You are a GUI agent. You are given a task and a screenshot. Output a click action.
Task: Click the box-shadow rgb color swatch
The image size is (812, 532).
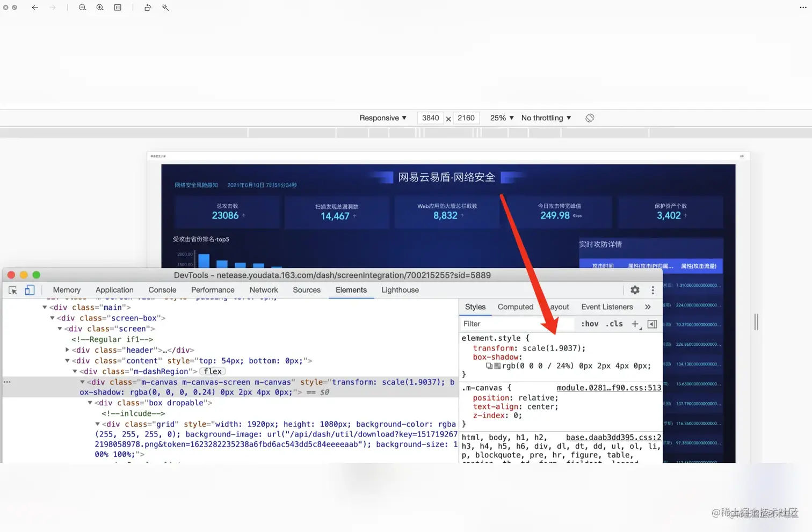[x=497, y=366]
